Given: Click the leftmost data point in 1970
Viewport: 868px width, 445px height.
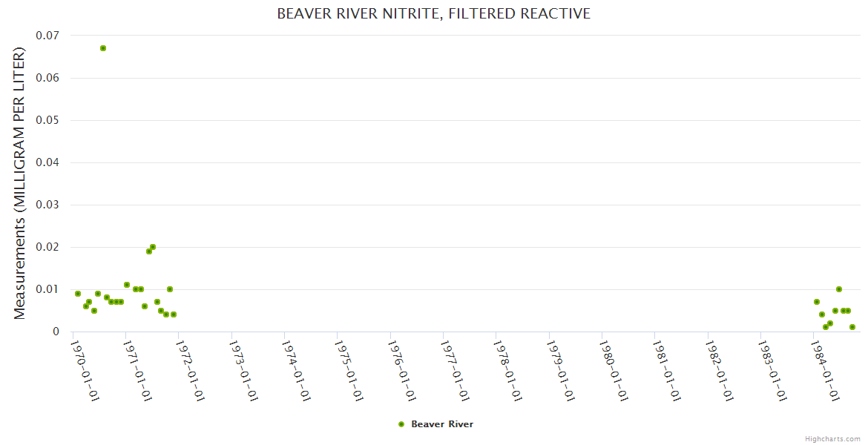Looking at the screenshot, I should (78, 294).
